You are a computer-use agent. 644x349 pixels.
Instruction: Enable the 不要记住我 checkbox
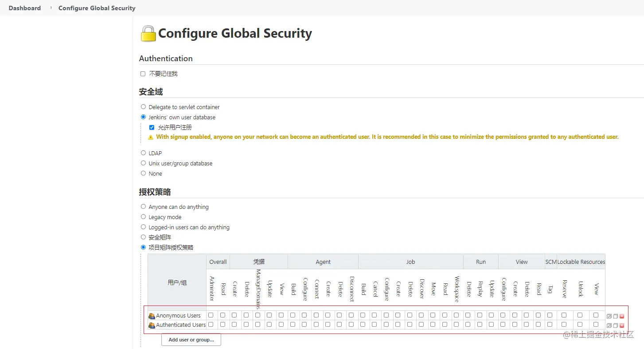point(143,74)
